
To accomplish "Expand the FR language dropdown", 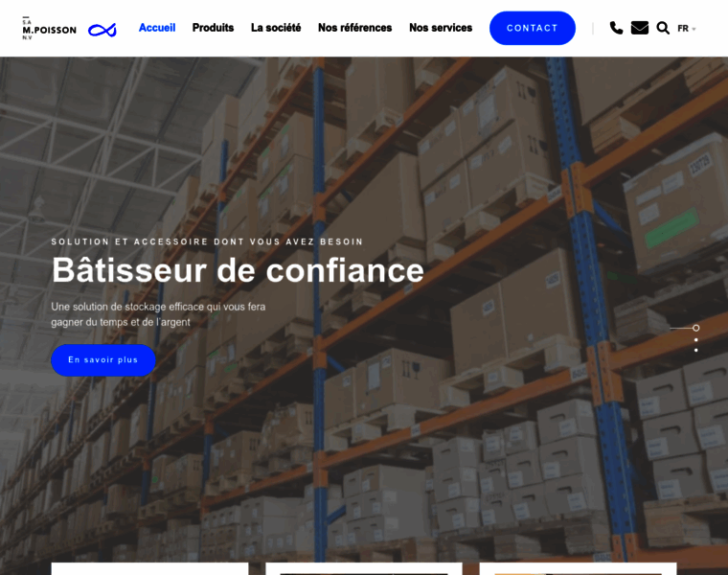I will click(686, 29).
